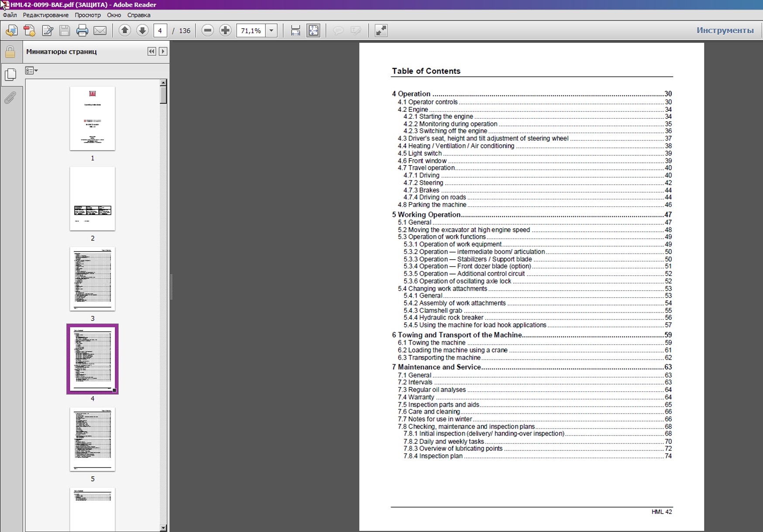Toggle the page thumbnails panel button
This screenshot has width=763, height=532.
coord(10,75)
